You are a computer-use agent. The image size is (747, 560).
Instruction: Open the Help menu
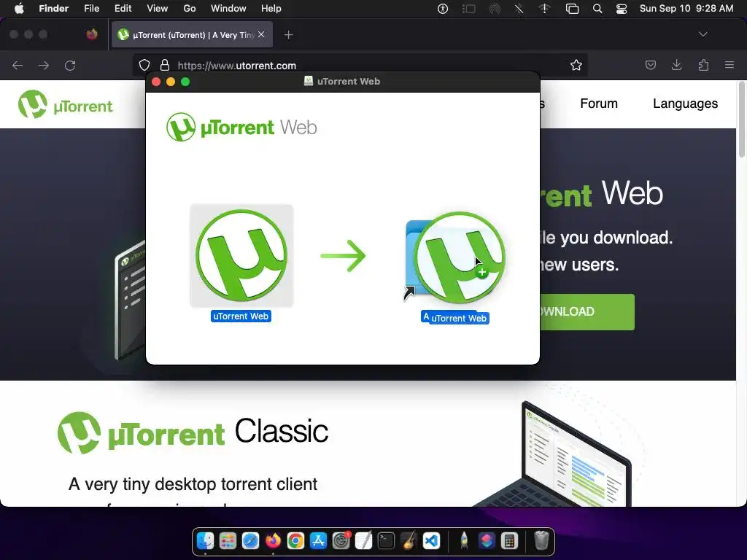(271, 9)
